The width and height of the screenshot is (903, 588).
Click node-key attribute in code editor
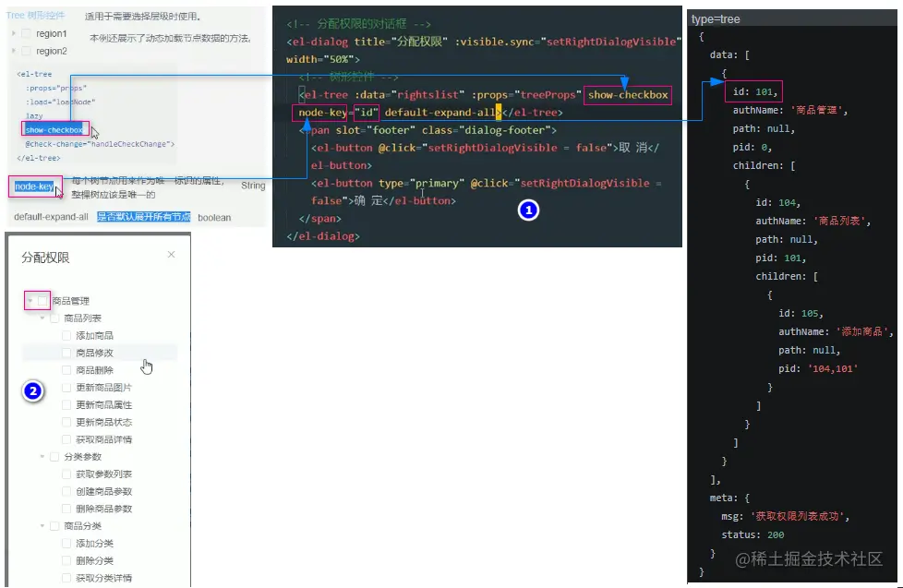(322, 113)
